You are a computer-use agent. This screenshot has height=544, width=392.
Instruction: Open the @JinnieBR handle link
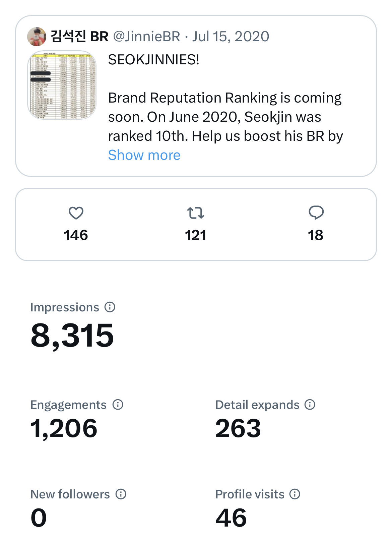click(x=147, y=37)
